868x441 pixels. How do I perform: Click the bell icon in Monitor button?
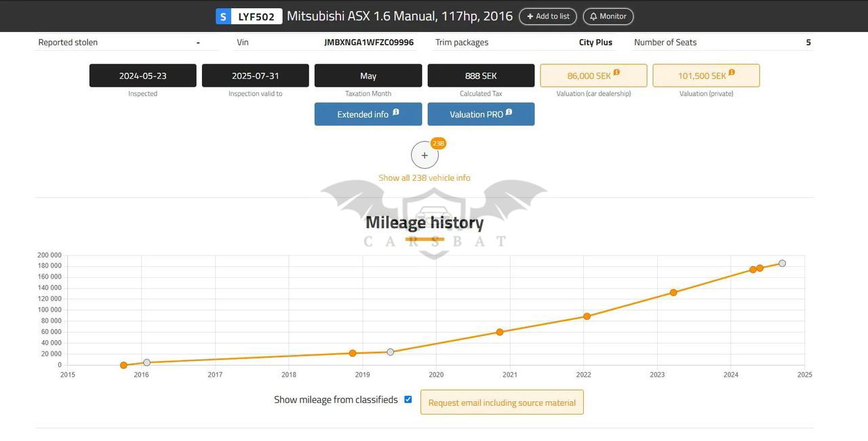(x=593, y=16)
